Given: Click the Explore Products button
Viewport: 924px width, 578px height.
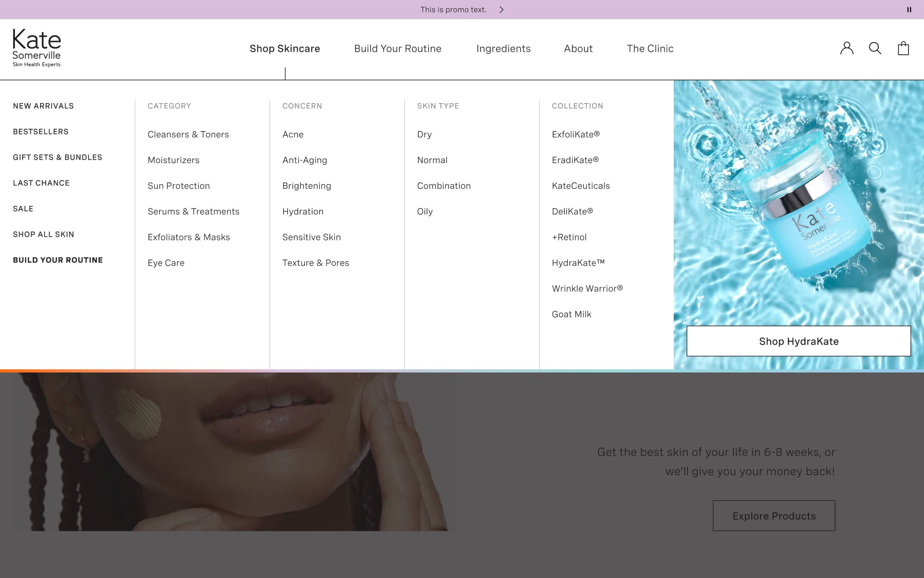Looking at the screenshot, I should (x=773, y=516).
